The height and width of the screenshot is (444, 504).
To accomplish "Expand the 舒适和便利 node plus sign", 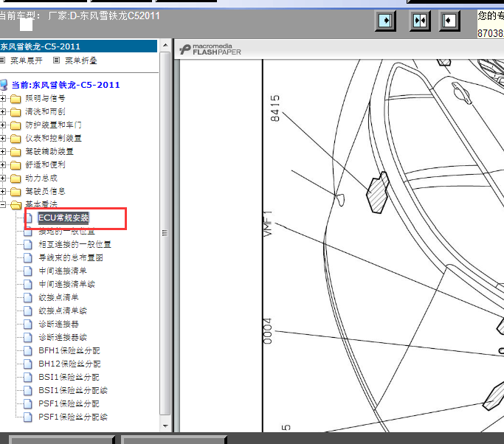I will (x=2, y=164).
